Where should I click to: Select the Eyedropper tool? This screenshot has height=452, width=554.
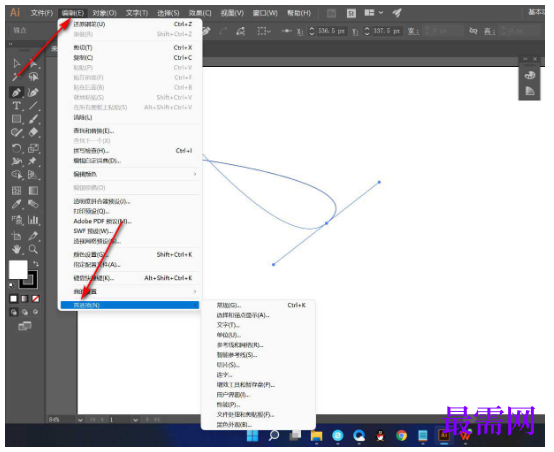tap(16, 204)
